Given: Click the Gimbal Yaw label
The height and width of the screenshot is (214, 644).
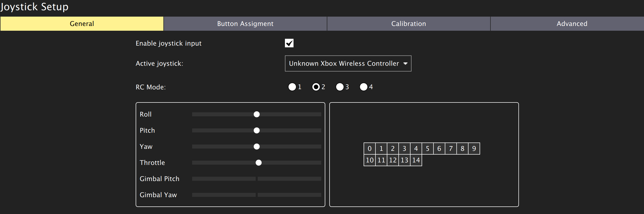Looking at the screenshot, I should click(x=158, y=195).
